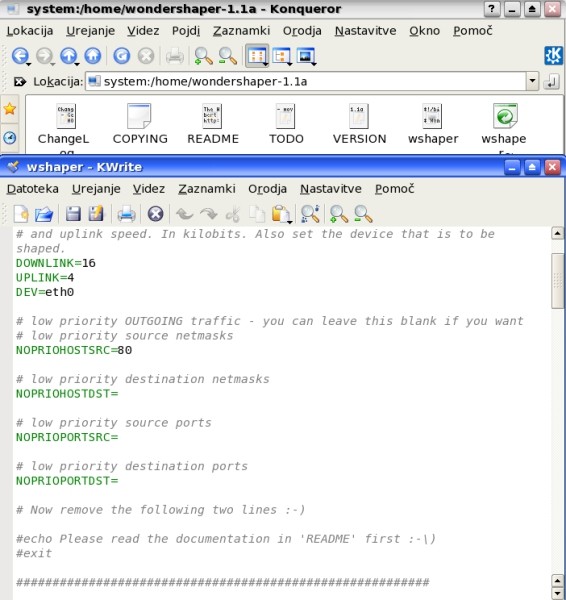Open Datoteka menu in KWrite
The height and width of the screenshot is (600, 566).
tap(33, 189)
